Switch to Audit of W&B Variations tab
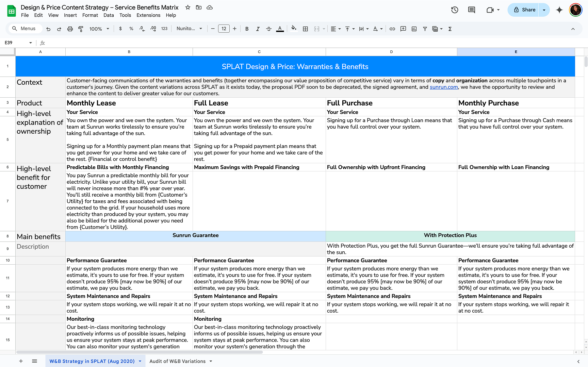This screenshot has width=588, height=367. 178,361
